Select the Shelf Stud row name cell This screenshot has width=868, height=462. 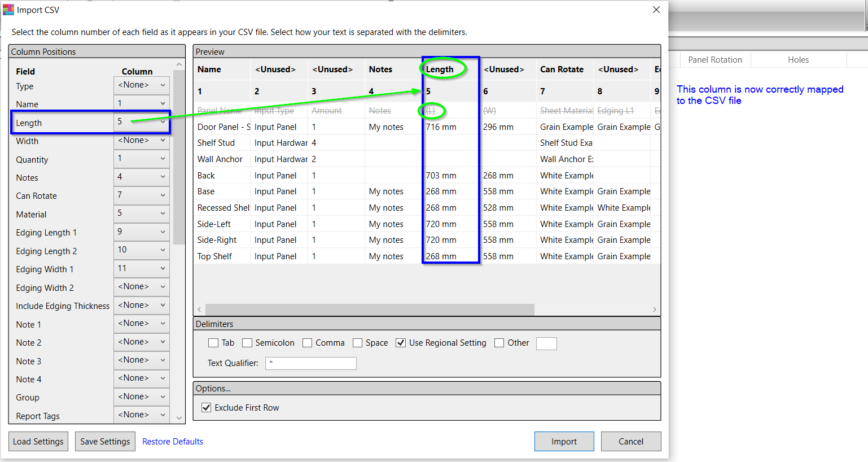223,143
